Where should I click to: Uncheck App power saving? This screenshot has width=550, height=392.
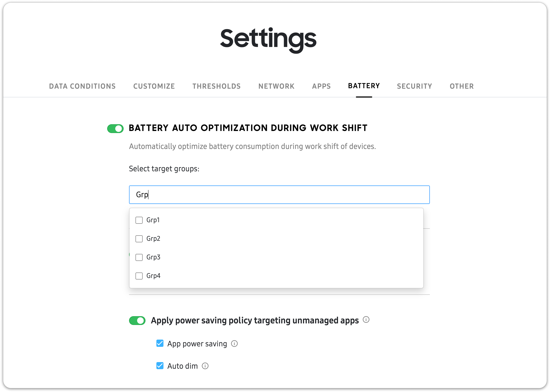coord(160,343)
